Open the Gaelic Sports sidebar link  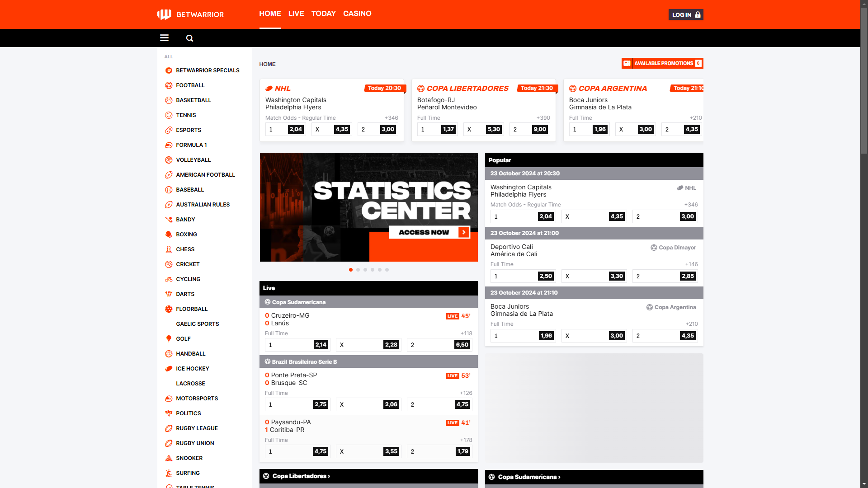tap(198, 324)
